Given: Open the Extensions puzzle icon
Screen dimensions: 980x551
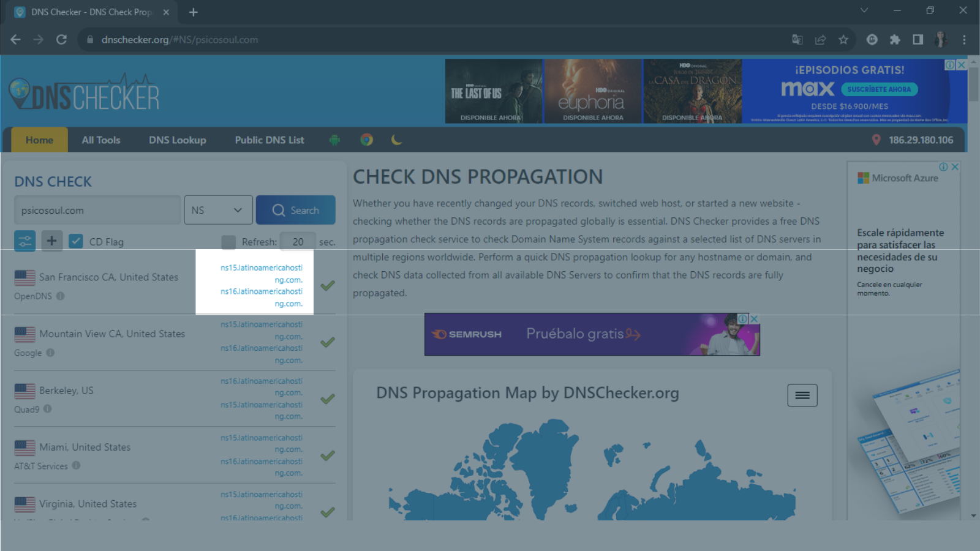Looking at the screenshot, I should point(895,39).
